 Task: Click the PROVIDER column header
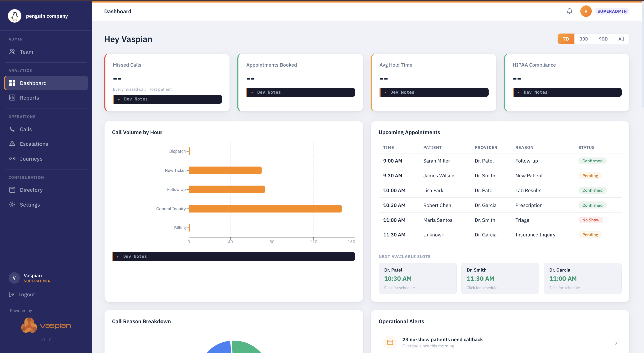tap(486, 147)
